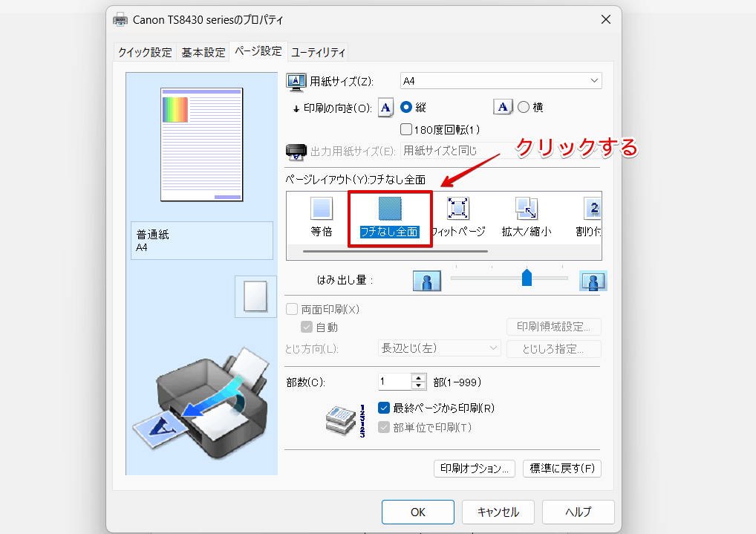Enable the 180度回転 checkbox
The width and height of the screenshot is (756, 534).
pos(406,128)
